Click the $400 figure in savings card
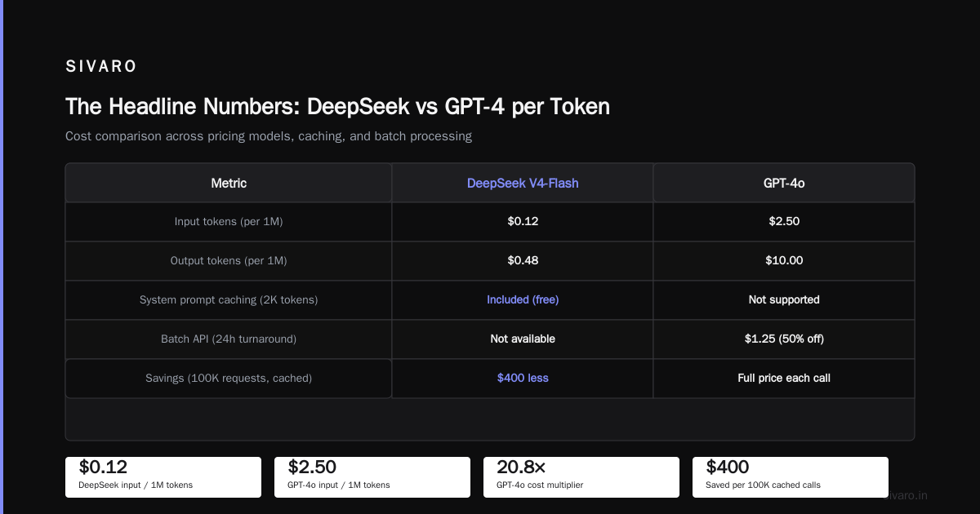Viewport: 980px width, 514px height. 728,467
